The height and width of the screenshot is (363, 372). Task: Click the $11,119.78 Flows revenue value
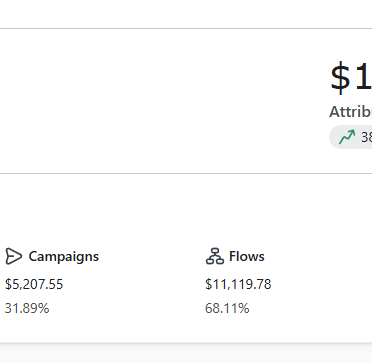238,284
